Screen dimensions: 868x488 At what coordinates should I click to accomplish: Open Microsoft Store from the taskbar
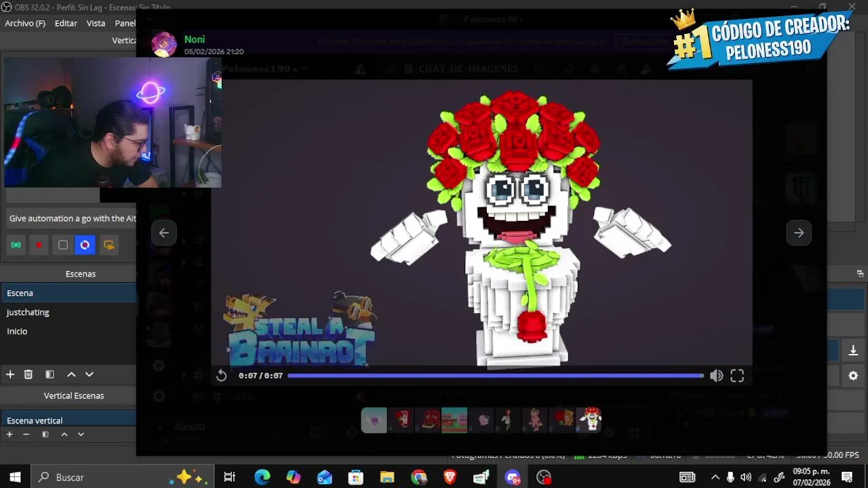pyautogui.click(x=356, y=477)
